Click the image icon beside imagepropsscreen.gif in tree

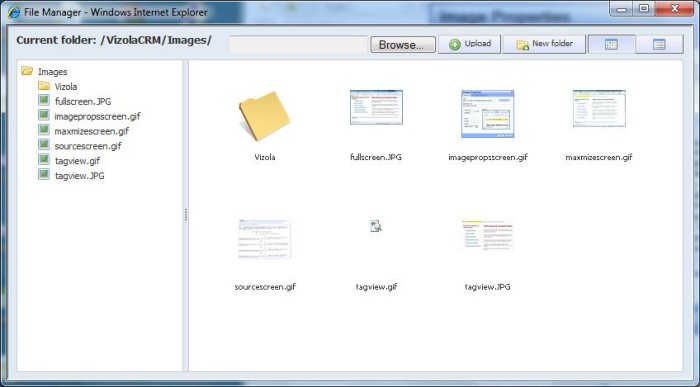[44, 115]
